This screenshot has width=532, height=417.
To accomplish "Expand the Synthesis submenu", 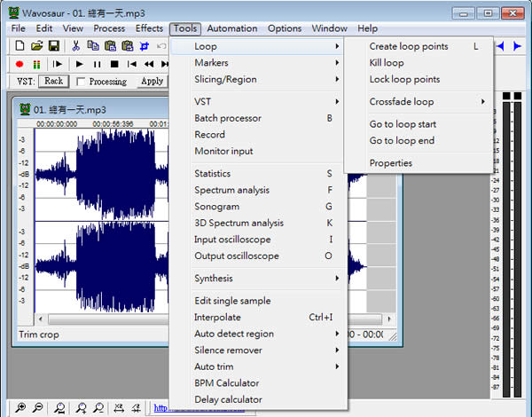I will click(x=257, y=278).
